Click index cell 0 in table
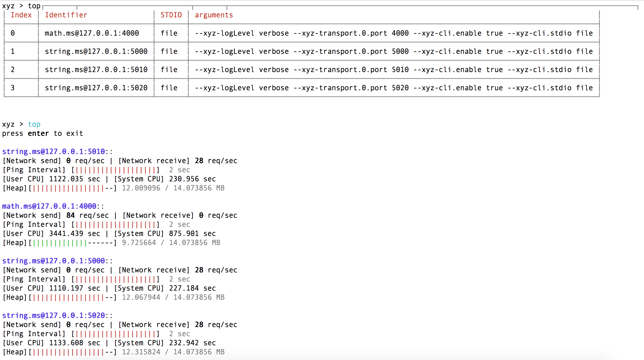The width and height of the screenshot is (644, 360). [x=13, y=33]
